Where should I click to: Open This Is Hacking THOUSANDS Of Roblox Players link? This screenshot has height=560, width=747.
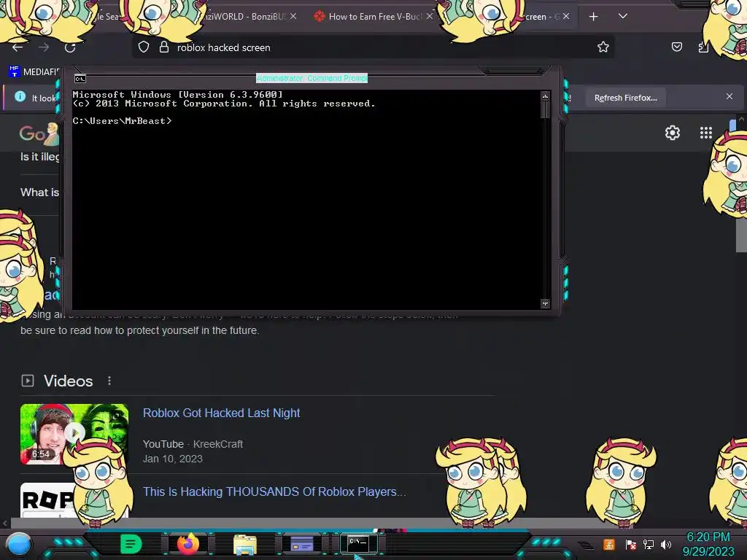[x=274, y=491]
